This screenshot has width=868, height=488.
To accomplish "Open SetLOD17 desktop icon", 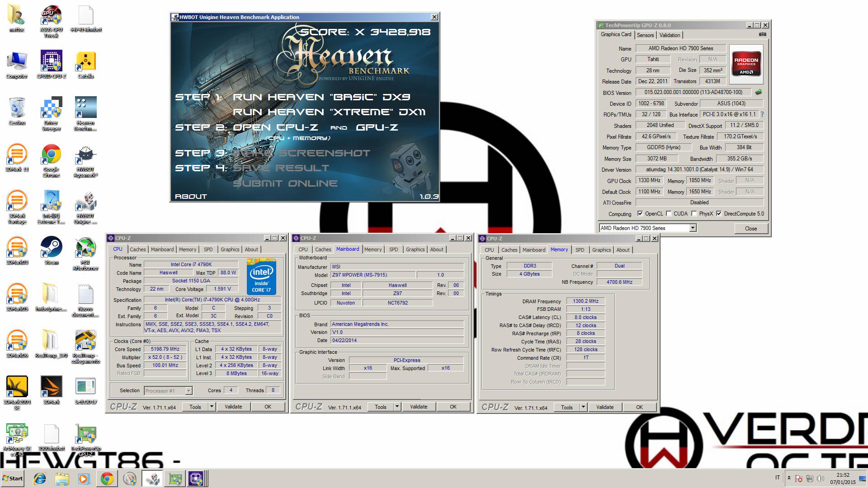I will 85,390.
